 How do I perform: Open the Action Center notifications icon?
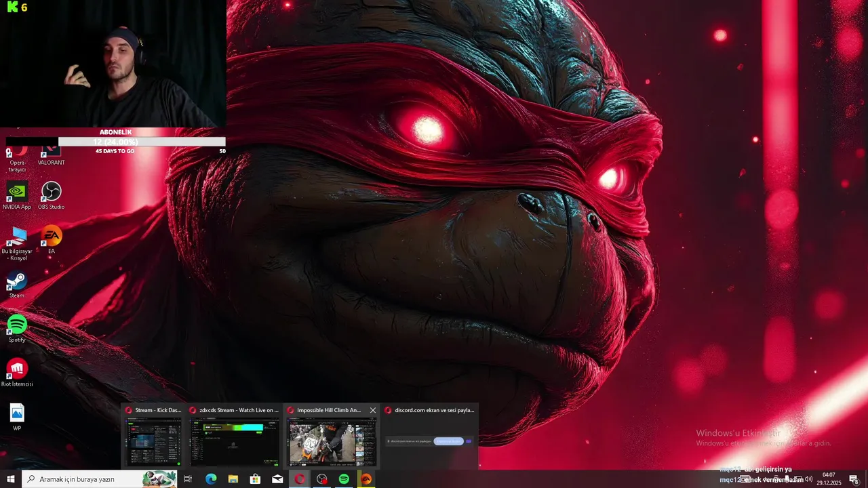pyautogui.click(x=854, y=479)
